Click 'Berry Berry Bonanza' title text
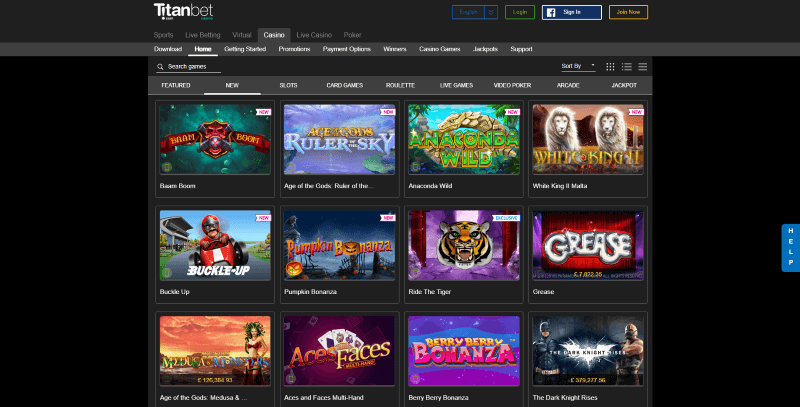The image size is (800, 407). pos(438,398)
